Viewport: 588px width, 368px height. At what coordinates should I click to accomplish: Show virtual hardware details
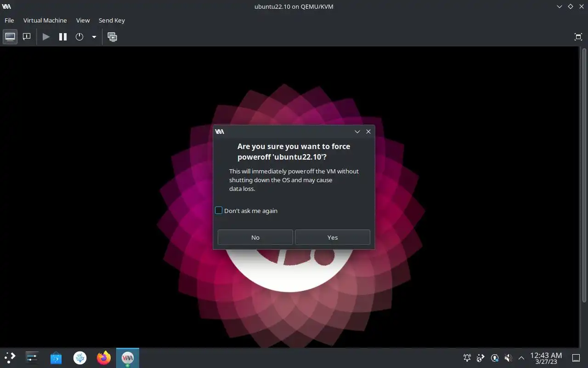point(27,37)
